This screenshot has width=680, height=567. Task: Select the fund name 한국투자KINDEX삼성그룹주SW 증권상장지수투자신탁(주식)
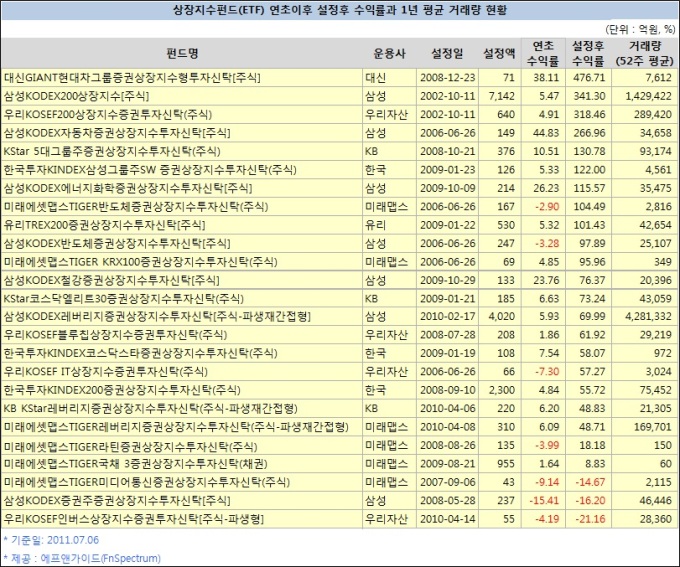pos(150,170)
